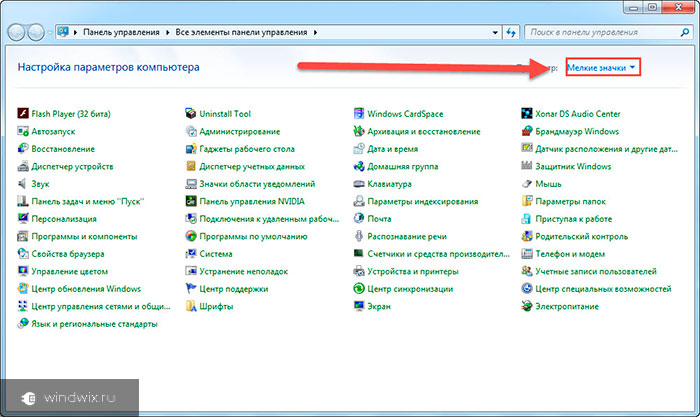Click the Мышь icon
The height and width of the screenshot is (417, 700).
pyautogui.click(x=527, y=183)
